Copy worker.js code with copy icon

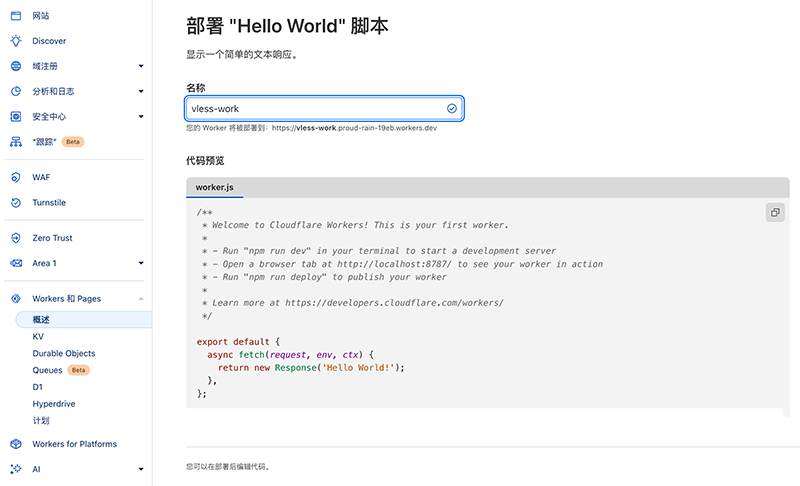(x=775, y=212)
